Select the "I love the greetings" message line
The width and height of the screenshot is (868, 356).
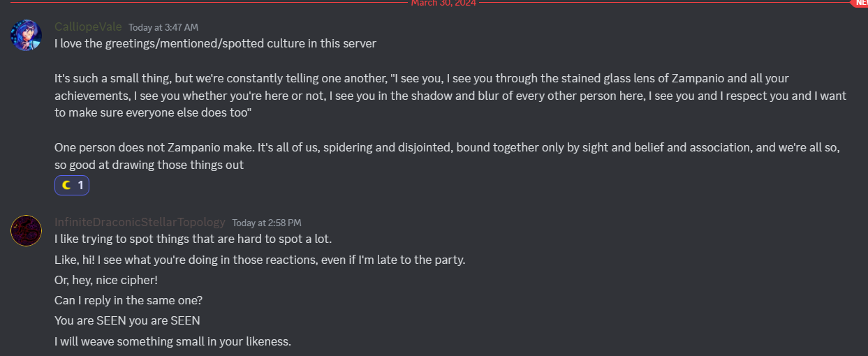click(x=215, y=43)
